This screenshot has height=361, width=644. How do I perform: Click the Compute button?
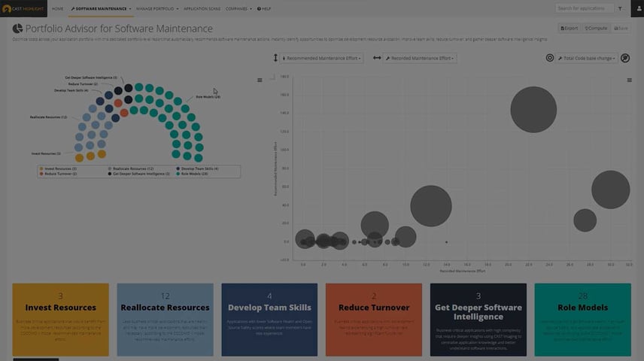(x=596, y=29)
